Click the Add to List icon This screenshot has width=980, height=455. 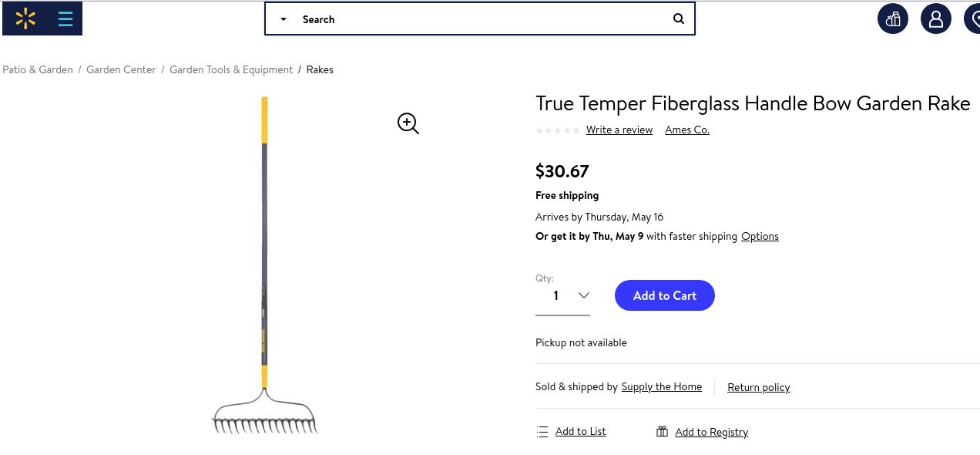pyautogui.click(x=542, y=431)
